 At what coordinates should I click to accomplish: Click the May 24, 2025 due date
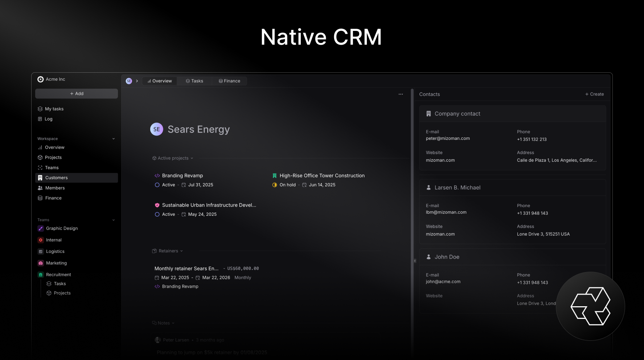(x=202, y=214)
